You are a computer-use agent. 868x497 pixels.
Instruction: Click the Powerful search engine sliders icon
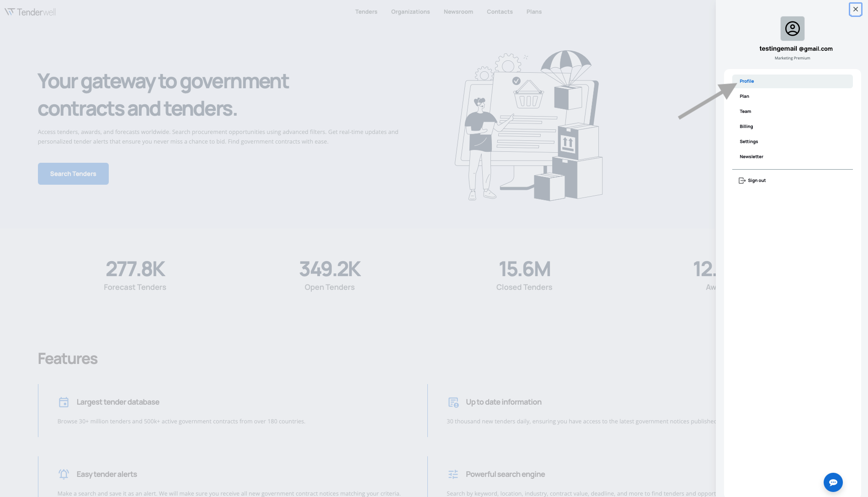coord(453,474)
